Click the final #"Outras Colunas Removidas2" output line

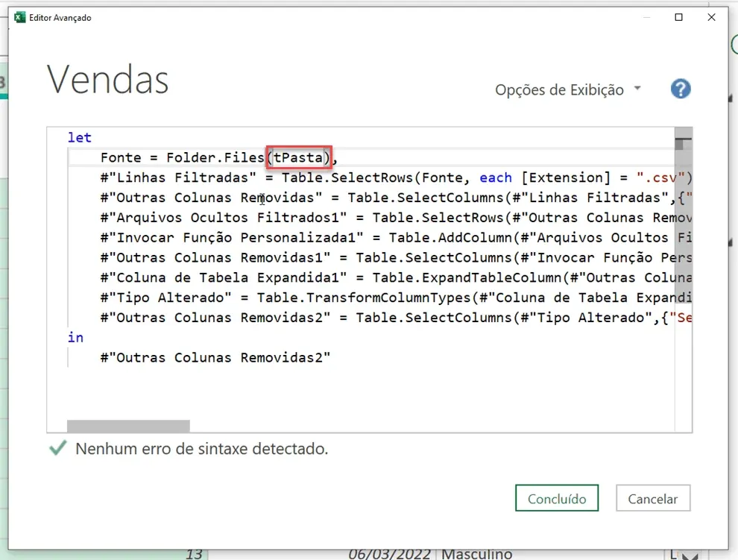tap(215, 357)
